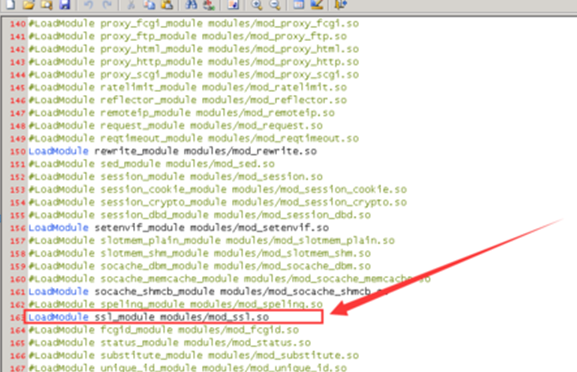Paste clipboard with toolbar icon
577x372 pixels.
pos(167,4)
